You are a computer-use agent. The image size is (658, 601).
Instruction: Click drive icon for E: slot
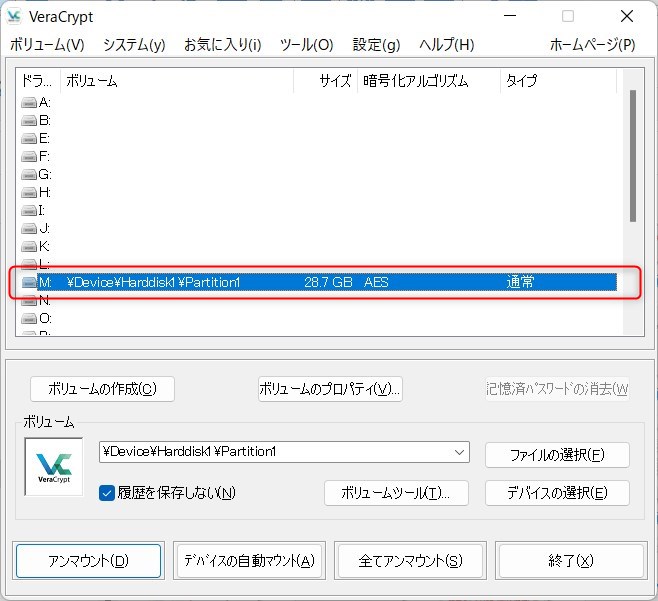tap(29, 138)
